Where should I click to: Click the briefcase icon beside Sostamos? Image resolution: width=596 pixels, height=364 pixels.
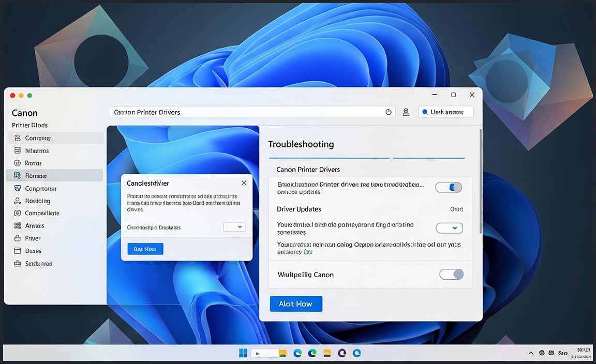click(18, 263)
